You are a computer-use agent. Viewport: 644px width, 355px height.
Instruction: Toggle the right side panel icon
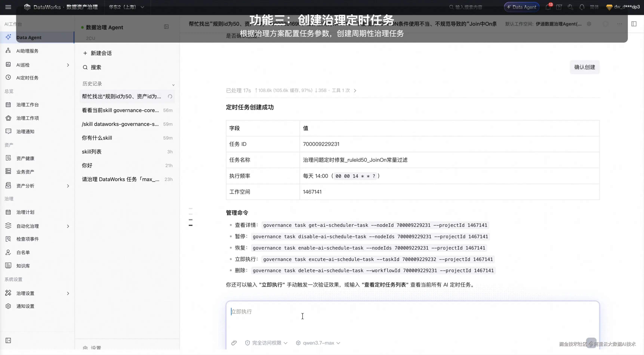point(634,24)
